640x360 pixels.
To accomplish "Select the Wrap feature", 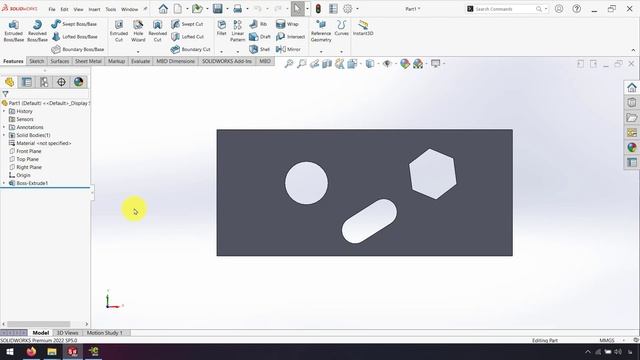I will point(287,24).
